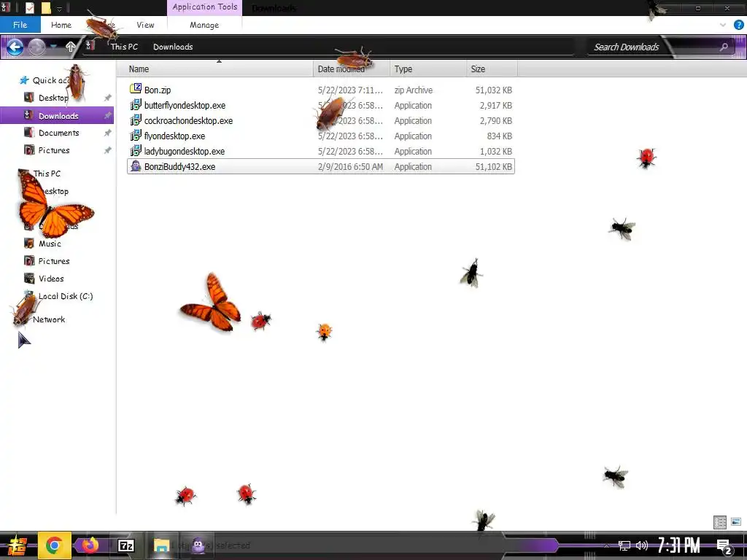
Task: Switch to the Home ribbon tab
Action: pos(61,25)
